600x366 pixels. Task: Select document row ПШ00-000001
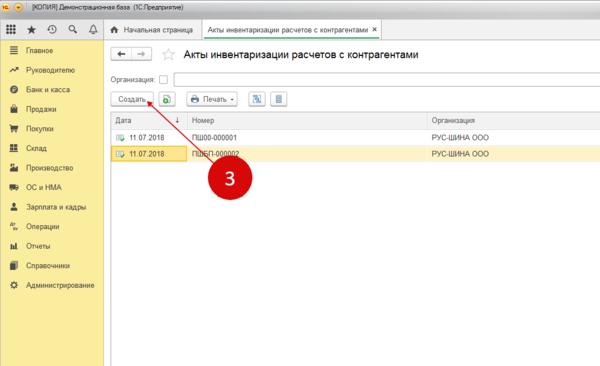point(355,137)
